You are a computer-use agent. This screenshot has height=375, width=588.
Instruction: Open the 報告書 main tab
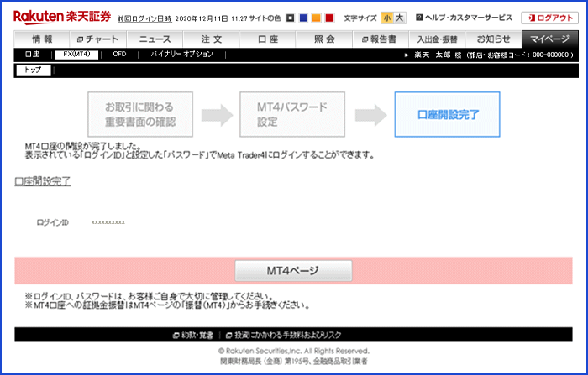click(381, 39)
